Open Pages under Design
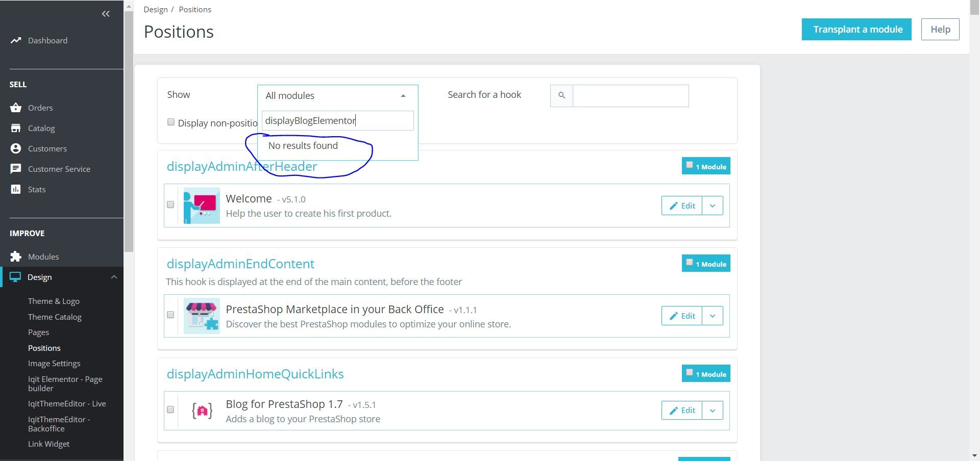The height and width of the screenshot is (461, 980). [x=38, y=332]
